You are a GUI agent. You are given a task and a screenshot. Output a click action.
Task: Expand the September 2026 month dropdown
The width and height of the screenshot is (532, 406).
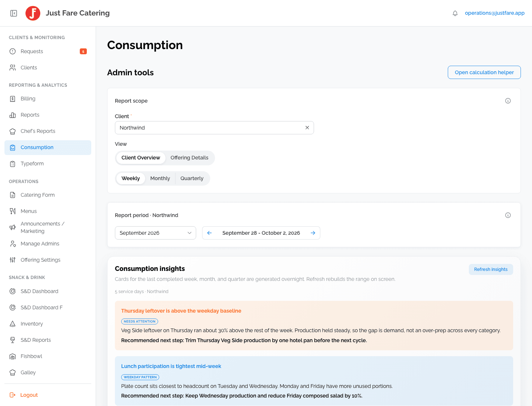pyautogui.click(x=156, y=233)
